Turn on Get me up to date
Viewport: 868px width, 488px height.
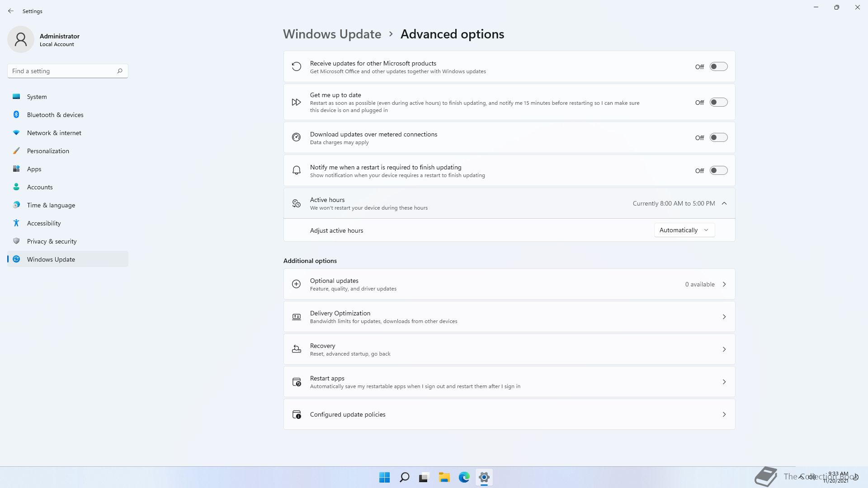click(718, 103)
